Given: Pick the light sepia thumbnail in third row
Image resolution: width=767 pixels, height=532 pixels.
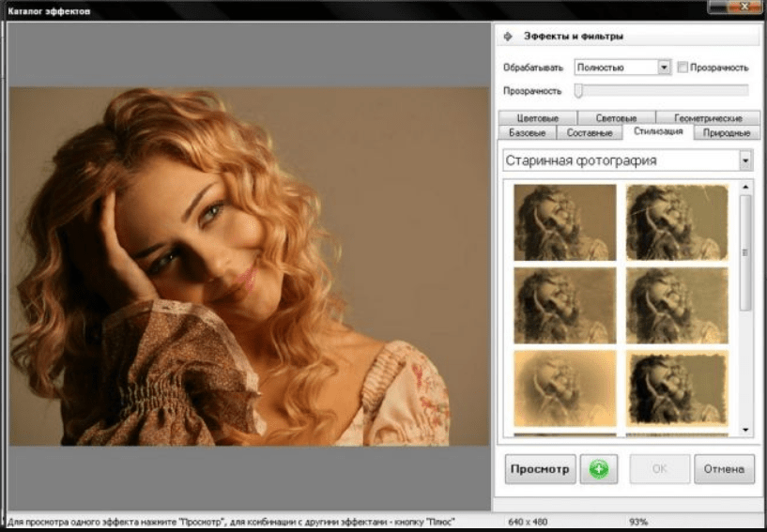Looking at the screenshot, I should (x=564, y=388).
